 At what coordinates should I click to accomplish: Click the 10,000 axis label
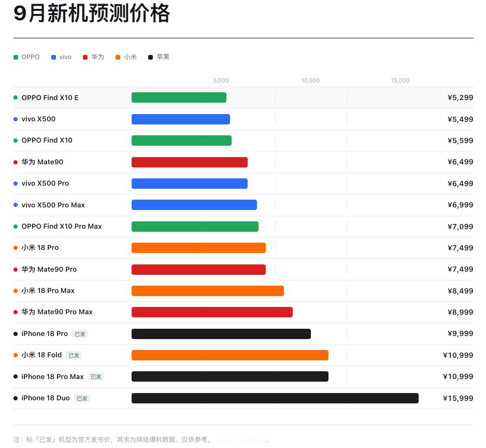coord(310,81)
